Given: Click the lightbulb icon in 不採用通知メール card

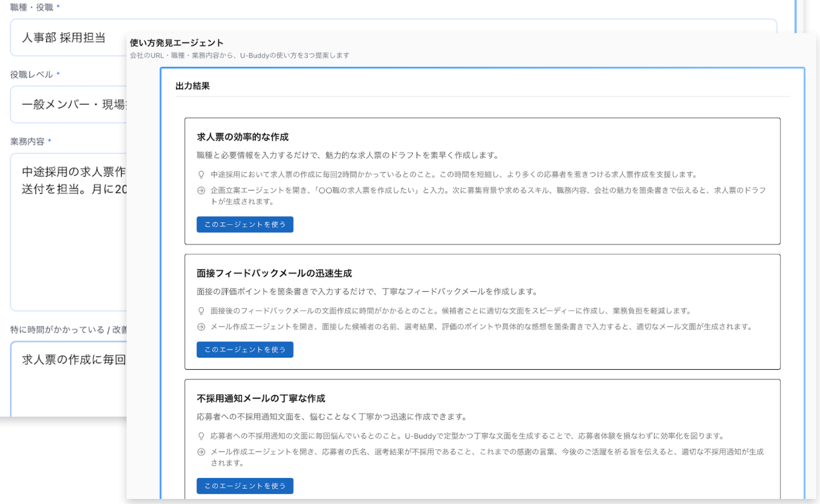Looking at the screenshot, I should [x=201, y=436].
